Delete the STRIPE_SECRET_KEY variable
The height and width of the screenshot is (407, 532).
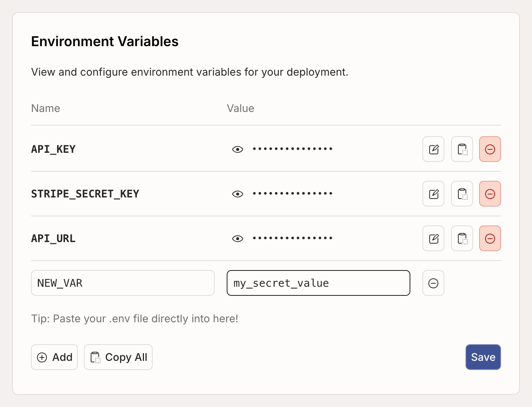pos(490,194)
